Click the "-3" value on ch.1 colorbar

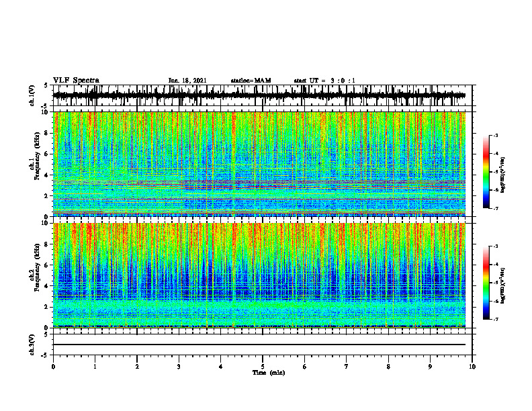pos(495,136)
